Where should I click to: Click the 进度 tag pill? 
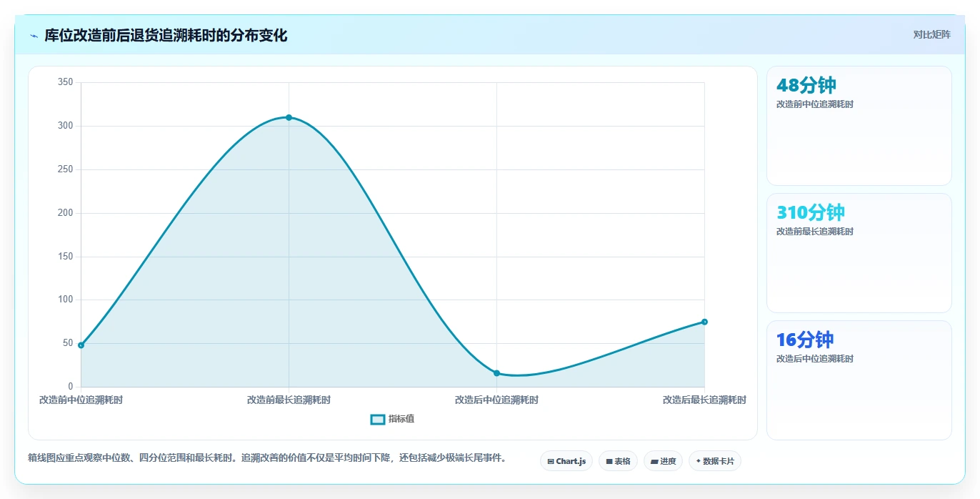(x=663, y=461)
